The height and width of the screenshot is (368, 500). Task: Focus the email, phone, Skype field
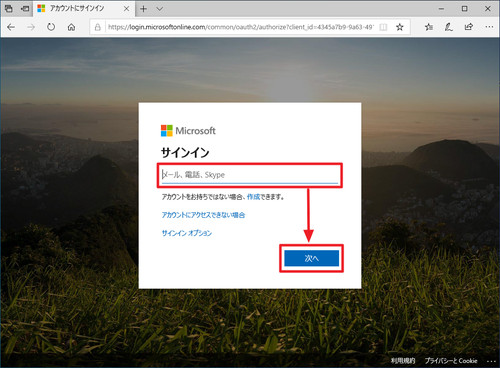(250, 175)
